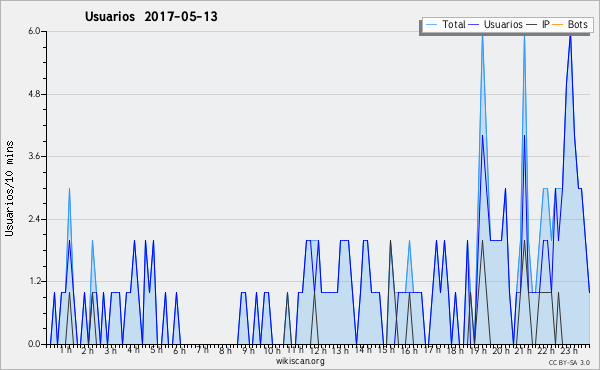This screenshot has width=600, height=370.
Task: Click the y-axis value 0.0
Action: (x=34, y=344)
